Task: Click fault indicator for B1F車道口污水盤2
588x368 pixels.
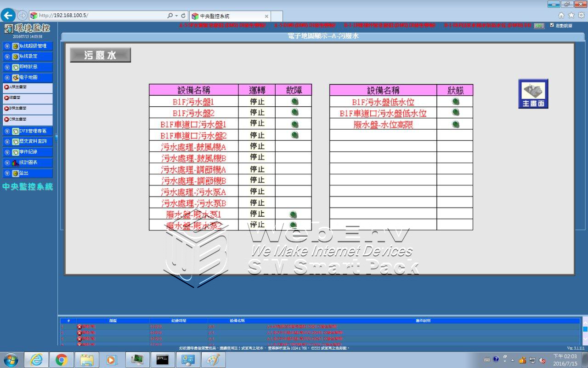Action: (294, 135)
